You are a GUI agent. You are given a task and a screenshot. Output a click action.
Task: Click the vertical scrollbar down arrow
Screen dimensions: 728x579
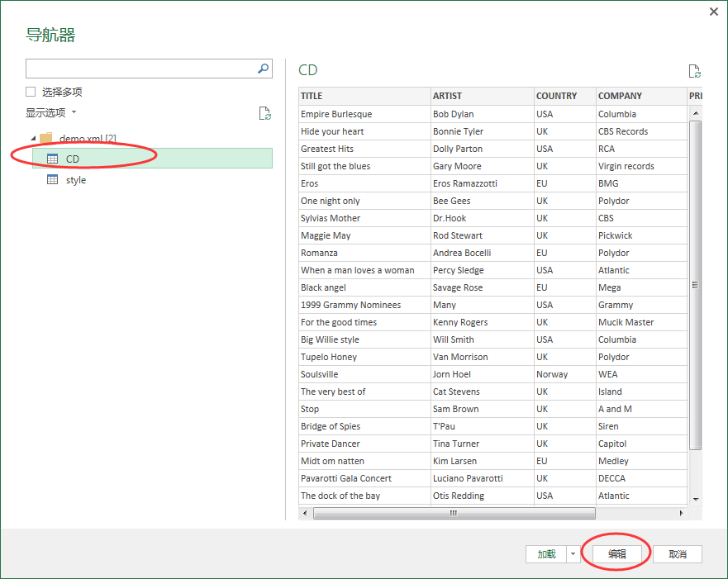pyautogui.click(x=695, y=499)
